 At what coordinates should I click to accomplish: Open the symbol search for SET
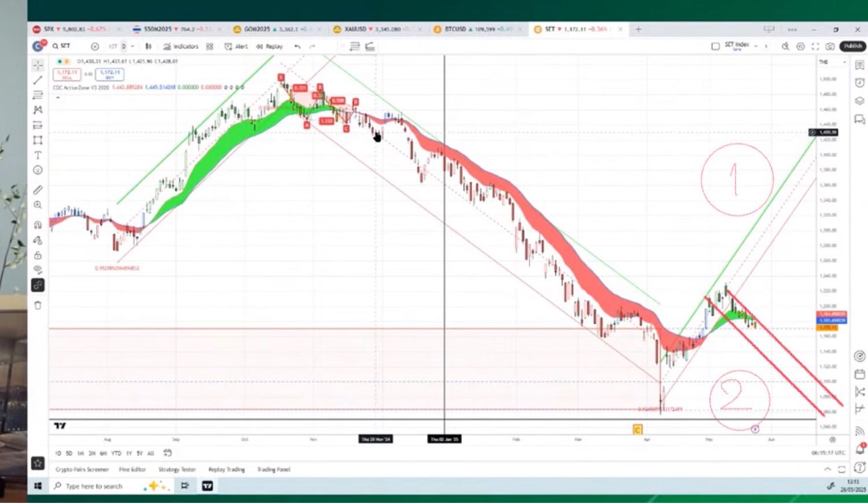pyautogui.click(x=61, y=46)
